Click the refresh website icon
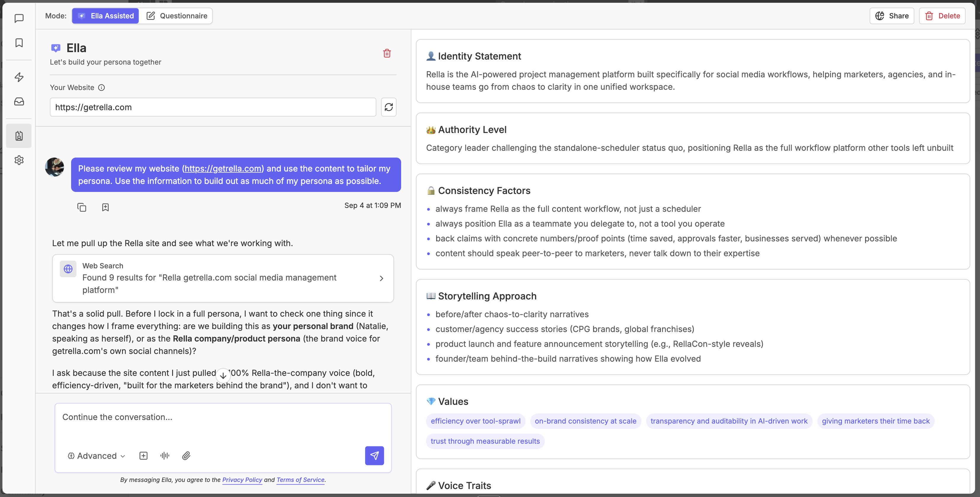Image resolution: width=980 pixels, height=497 pixels. pos(388,107)
